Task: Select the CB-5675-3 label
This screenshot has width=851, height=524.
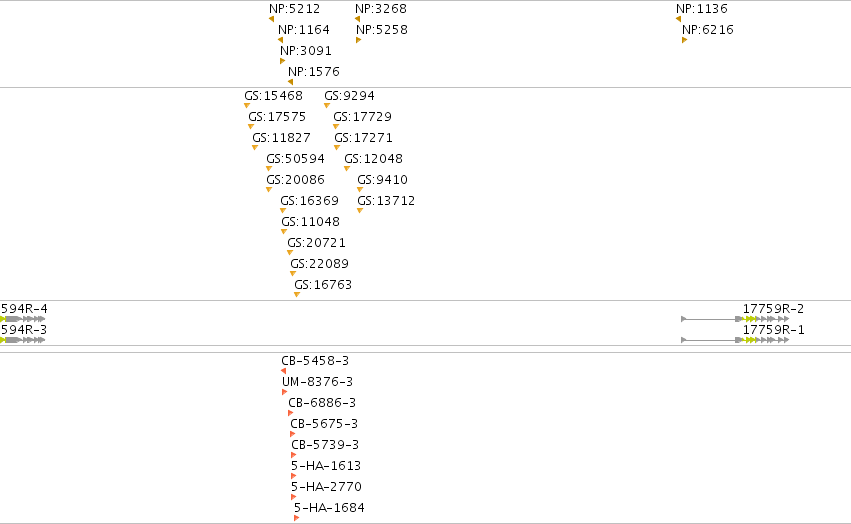Action: 324,424
